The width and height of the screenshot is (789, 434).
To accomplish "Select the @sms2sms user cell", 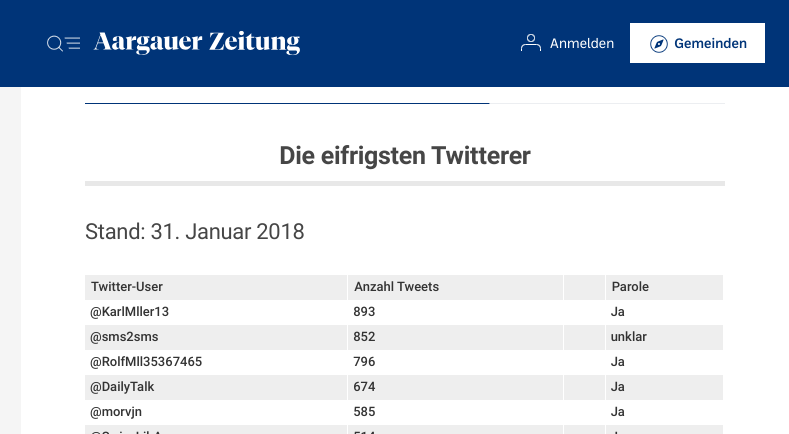I will (x=124, y=337).
